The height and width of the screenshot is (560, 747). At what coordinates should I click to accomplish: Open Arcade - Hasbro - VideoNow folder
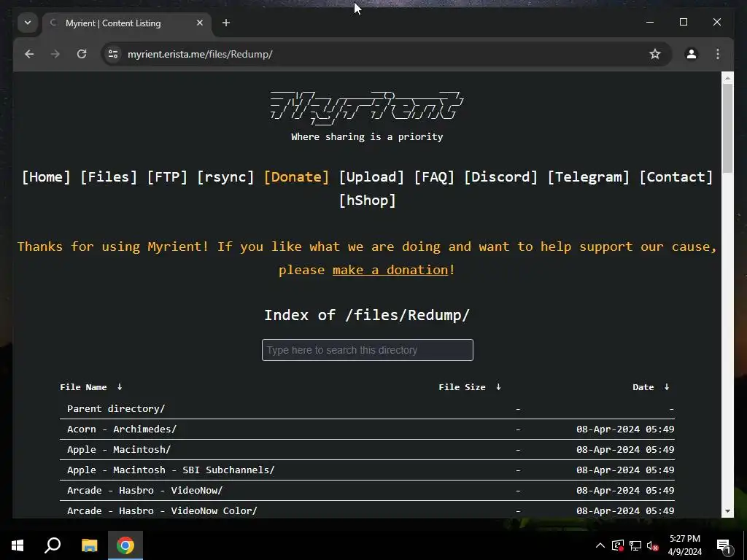(145, 491)
